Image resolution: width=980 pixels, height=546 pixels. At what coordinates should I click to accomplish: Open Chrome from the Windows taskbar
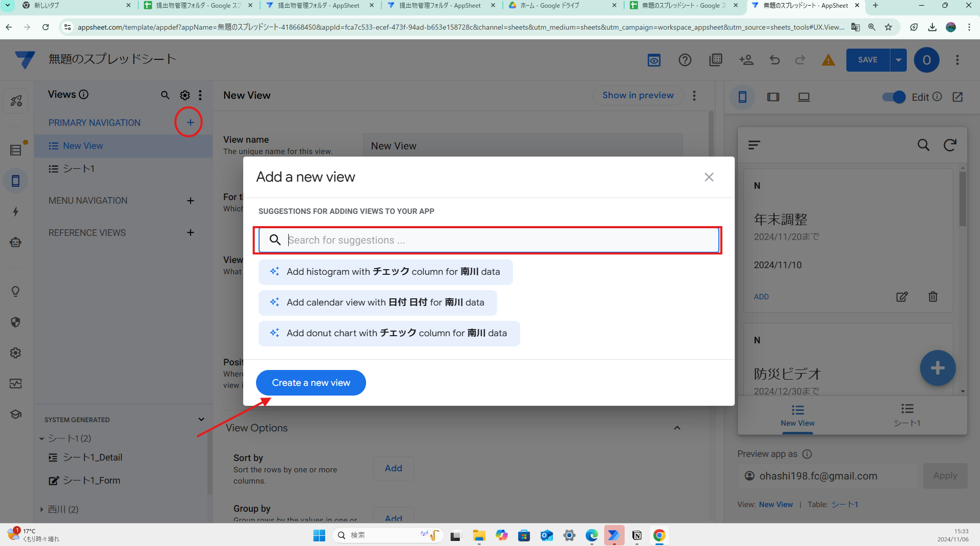[x=659, y=535]
